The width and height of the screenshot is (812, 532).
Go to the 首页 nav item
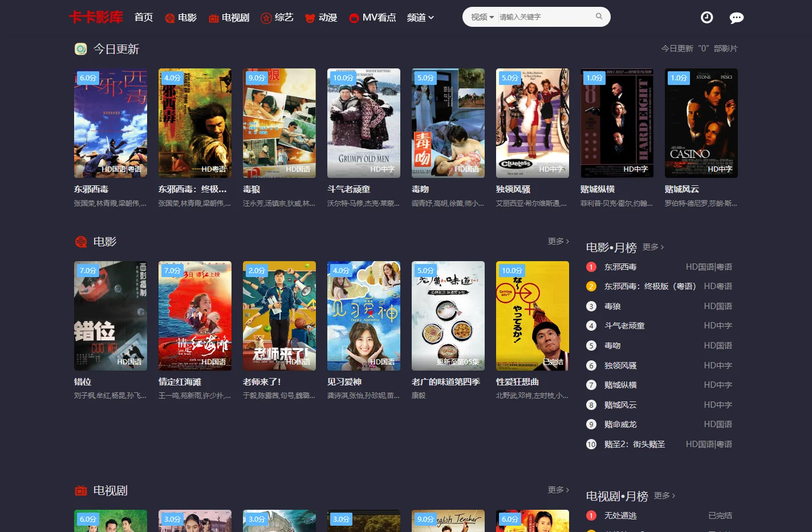coord(144,18)
